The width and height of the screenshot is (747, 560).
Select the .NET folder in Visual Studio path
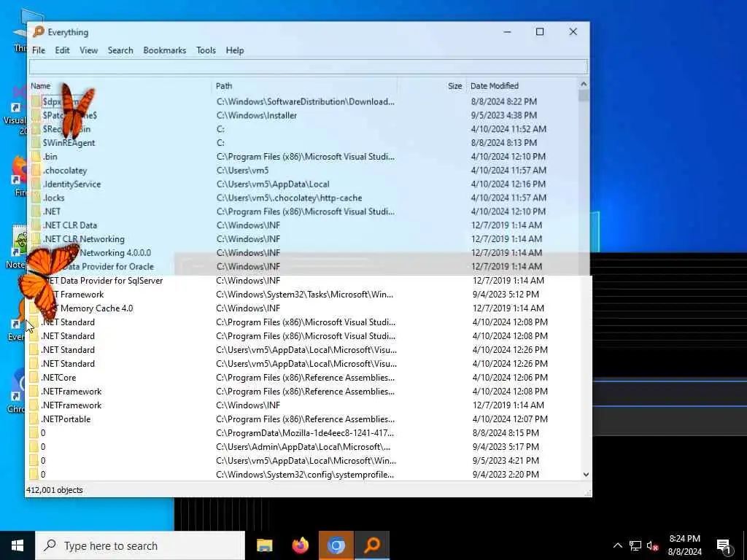pos(52,211)
